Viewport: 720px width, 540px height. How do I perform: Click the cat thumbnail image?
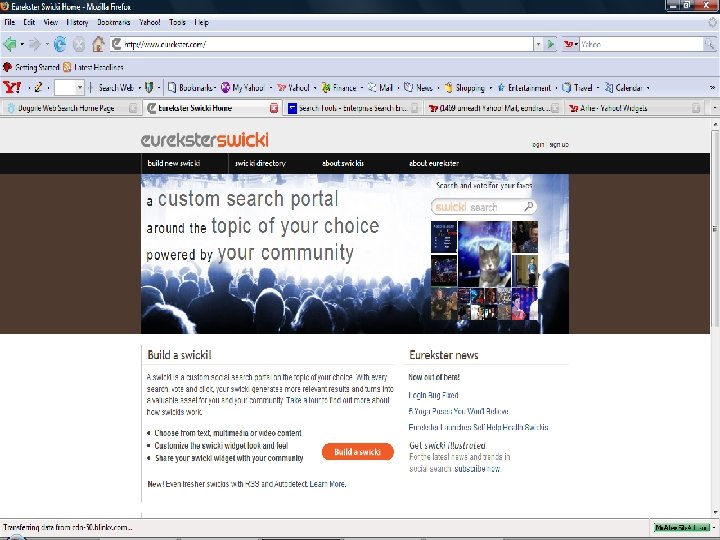tap(484, 253)
